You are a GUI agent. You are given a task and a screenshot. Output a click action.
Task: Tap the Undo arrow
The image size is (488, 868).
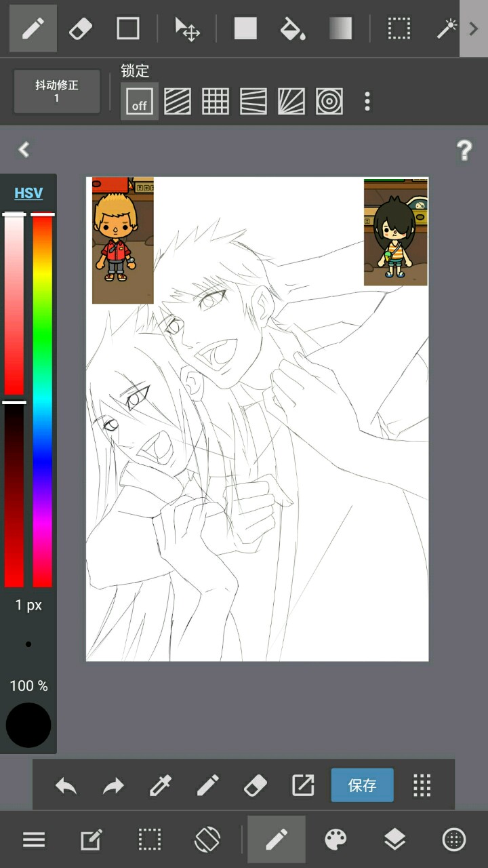[66, 785]
